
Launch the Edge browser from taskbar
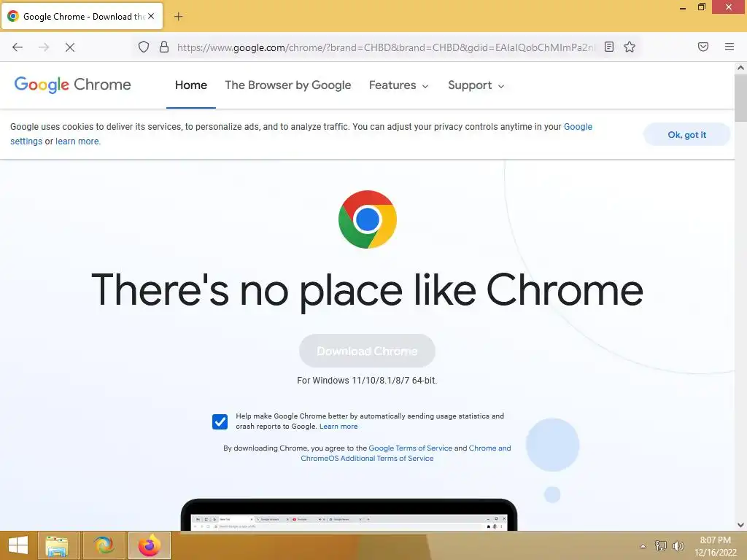tap(104, 545)
